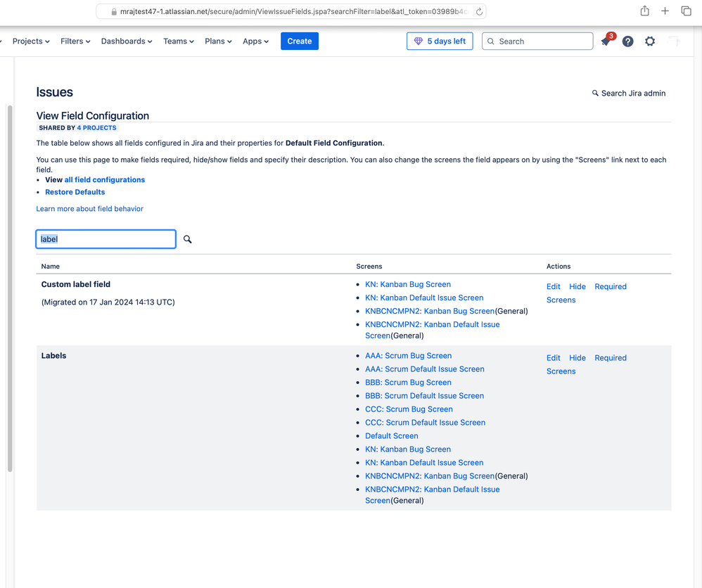Expand the Apps menu
The image size is (702, 588).
pos(255,41)
